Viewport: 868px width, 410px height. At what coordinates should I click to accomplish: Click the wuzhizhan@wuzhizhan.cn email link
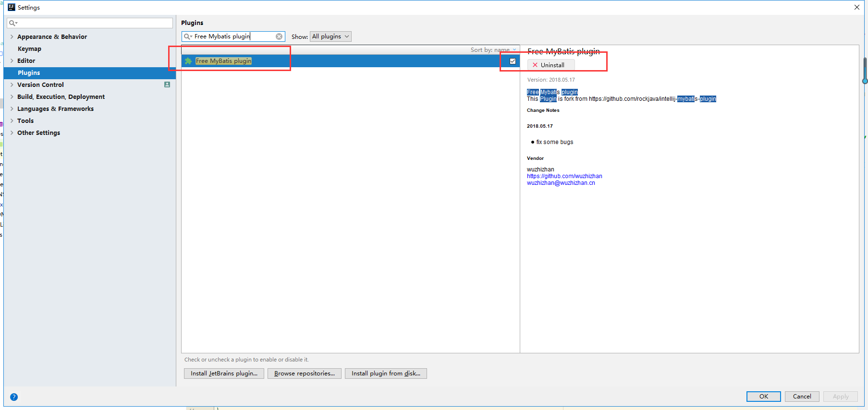[x=561, y=183]
